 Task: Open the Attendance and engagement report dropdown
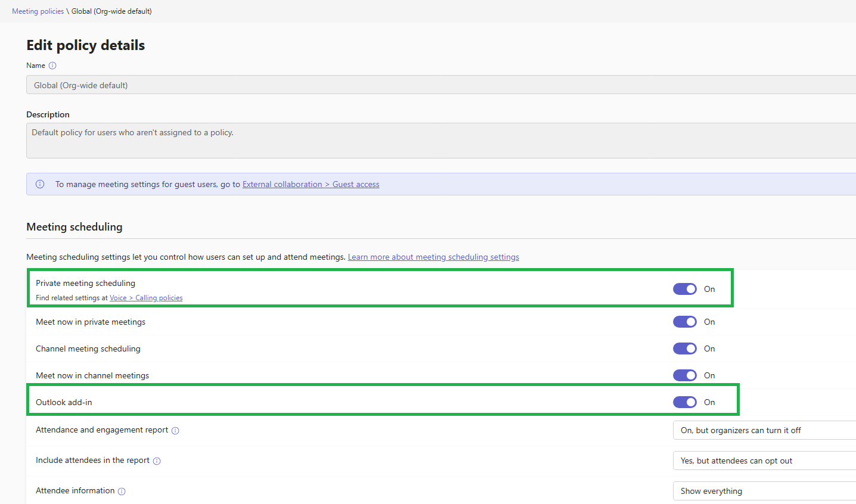[764, 430]
